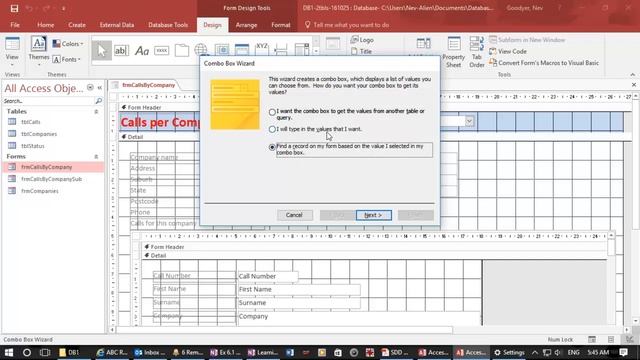Choose the Combo Box control icon

(302, 49)
